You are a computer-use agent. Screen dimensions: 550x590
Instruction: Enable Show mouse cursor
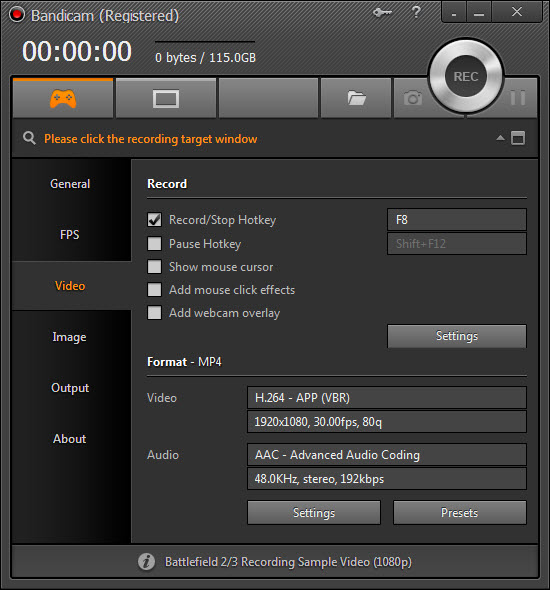click(x=154, y=267)
